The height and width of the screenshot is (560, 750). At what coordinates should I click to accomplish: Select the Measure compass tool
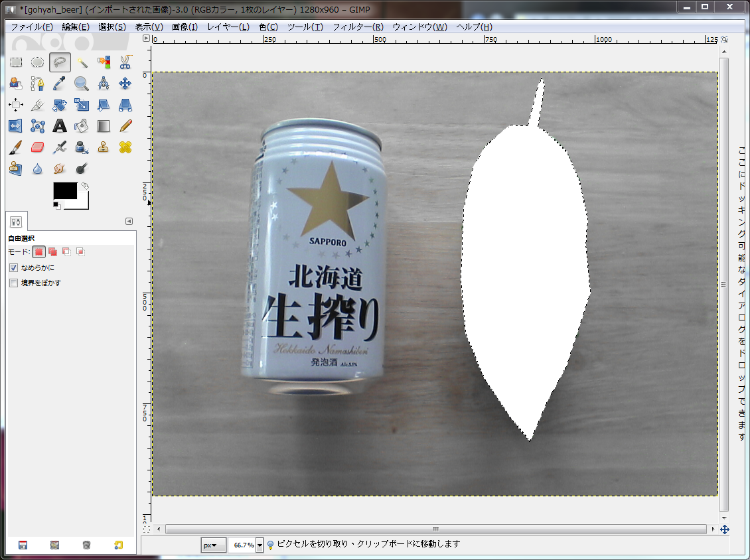click(x=104, y=84)
